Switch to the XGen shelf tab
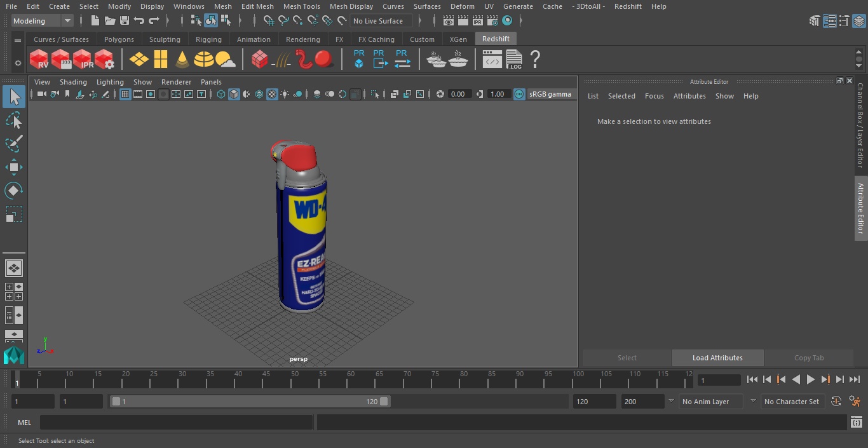This screenshot has width=868, height=448. [x=458, y=39]
